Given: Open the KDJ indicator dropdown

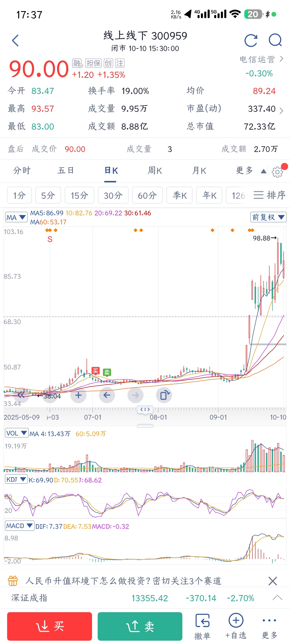Looking at the screenshot, I should 16,479.
